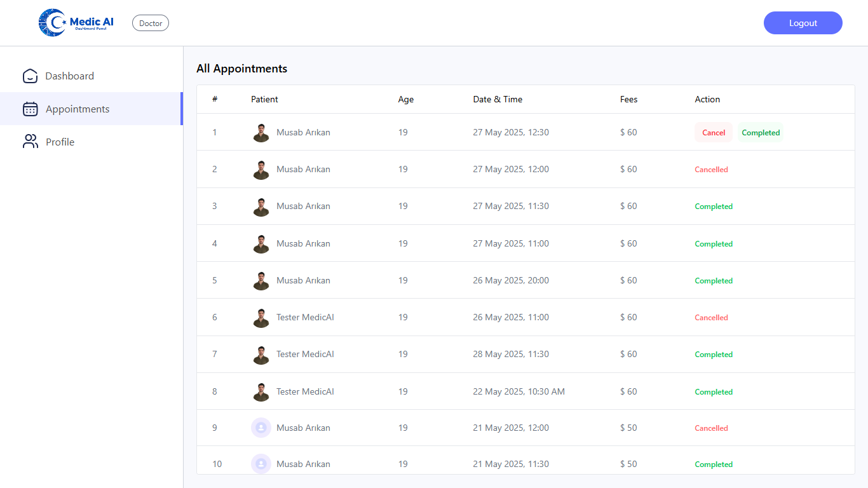
Task: Cancel the 27 May 12:30 appointment
Action: coord(714,133)
